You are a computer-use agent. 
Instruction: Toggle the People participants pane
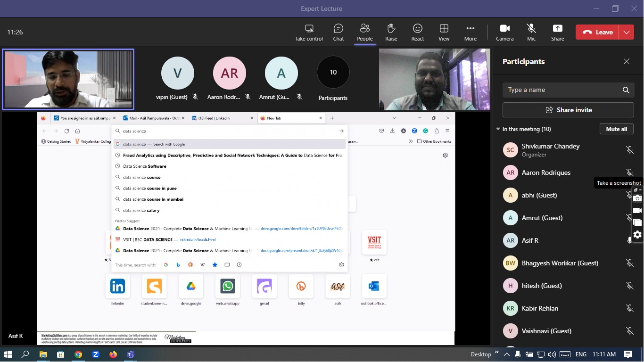pyautogui.click(x=364, y=32)
